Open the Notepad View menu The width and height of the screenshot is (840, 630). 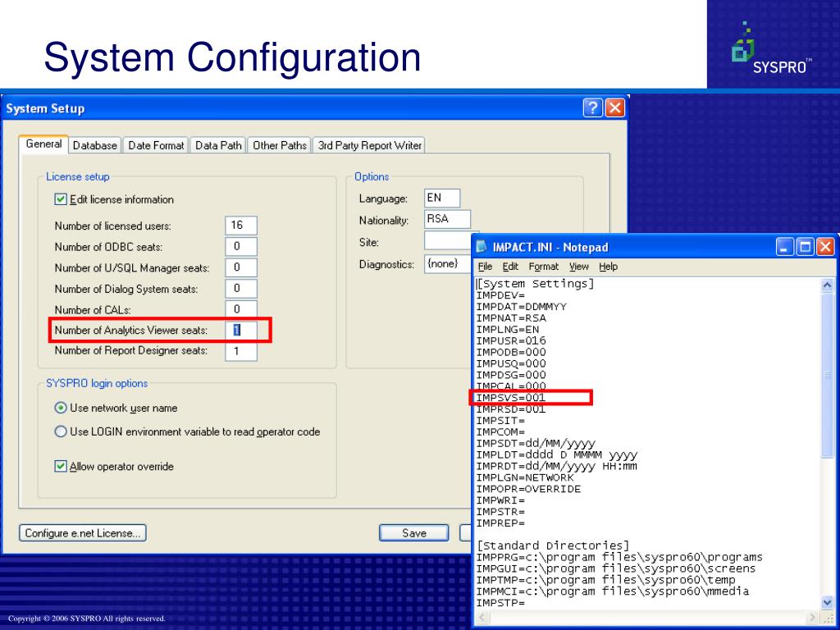[x=578, y=267]
